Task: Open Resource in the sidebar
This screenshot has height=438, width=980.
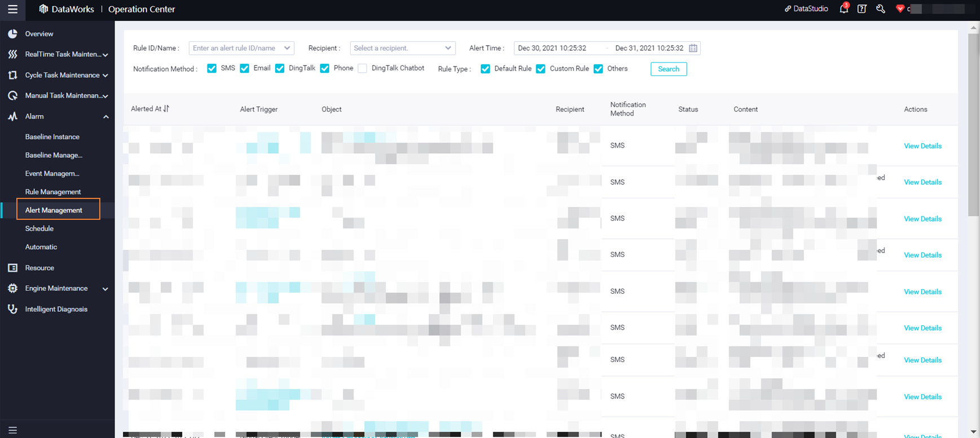Action: pyautogui.click(x=39, y=268)
